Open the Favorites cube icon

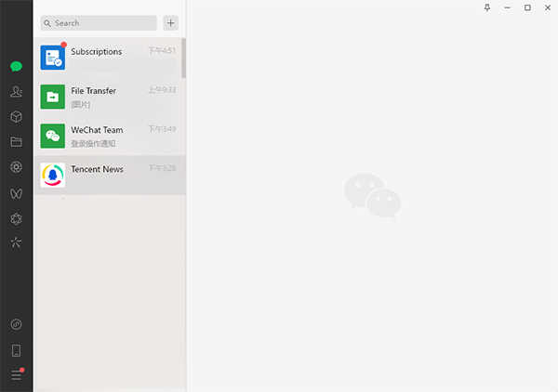tap(16, 116)
